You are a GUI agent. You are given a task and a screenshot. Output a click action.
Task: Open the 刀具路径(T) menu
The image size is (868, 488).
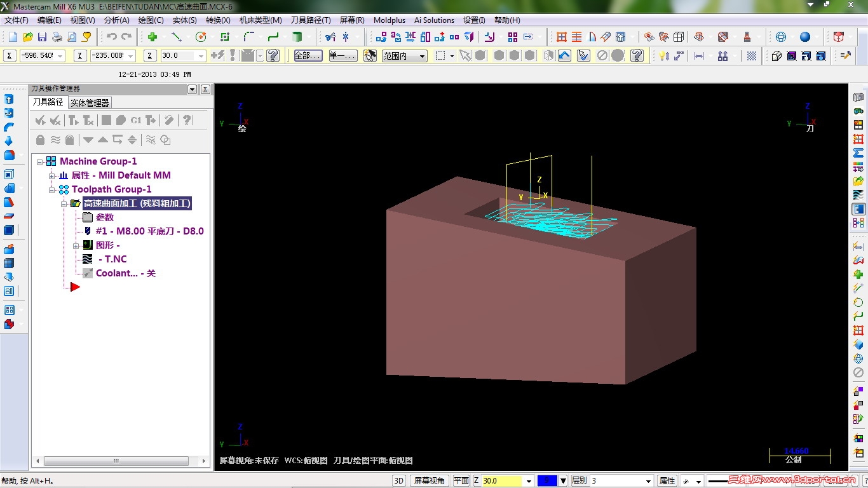(x=311, y=20)
